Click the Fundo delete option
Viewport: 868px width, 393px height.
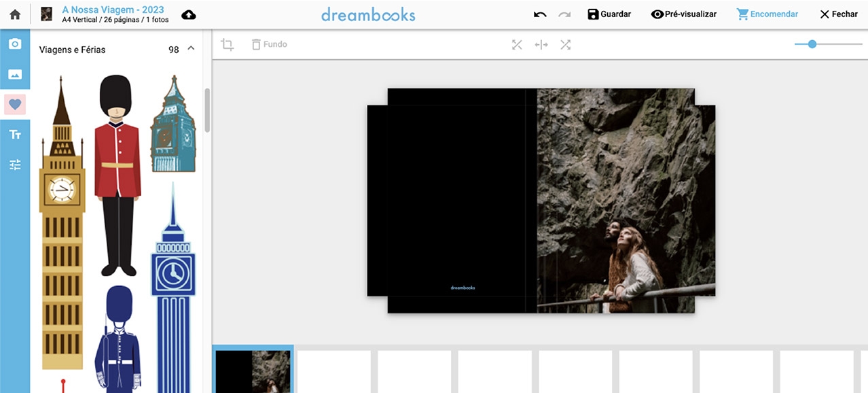(x=269, y=44)
